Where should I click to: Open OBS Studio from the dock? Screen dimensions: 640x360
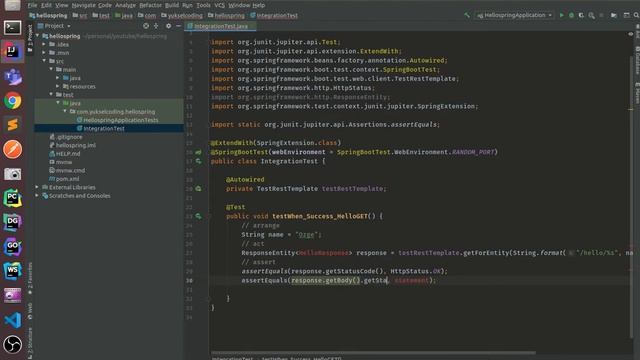tap(13, 344)
